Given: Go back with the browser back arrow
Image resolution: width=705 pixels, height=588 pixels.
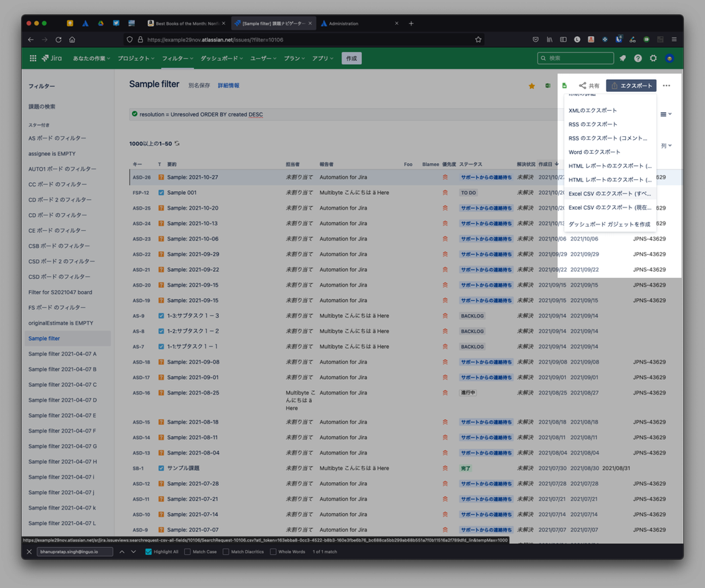Looking at the screenshot, I should pos(30,40).
